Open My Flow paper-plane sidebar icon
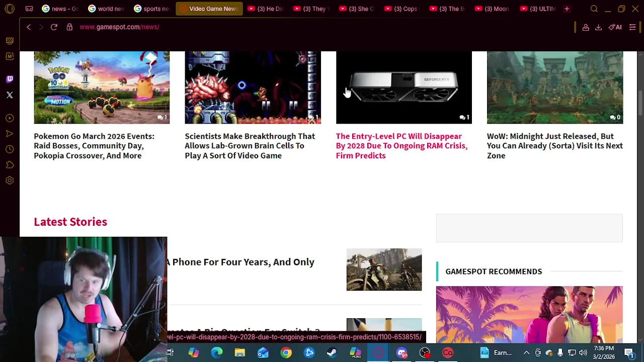Viewport: 644px width, 362px height. pyautogui.click(x=10, y=134)
